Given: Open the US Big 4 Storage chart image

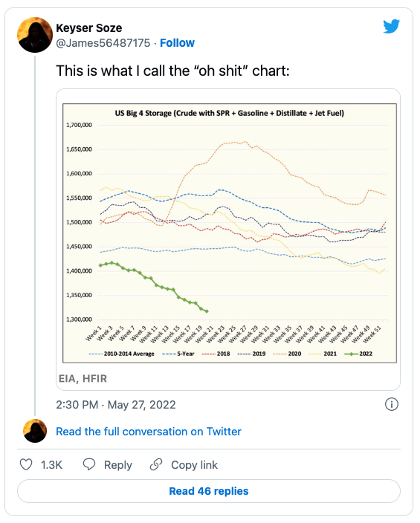Looking at the screenshot, I should [230, 233].
